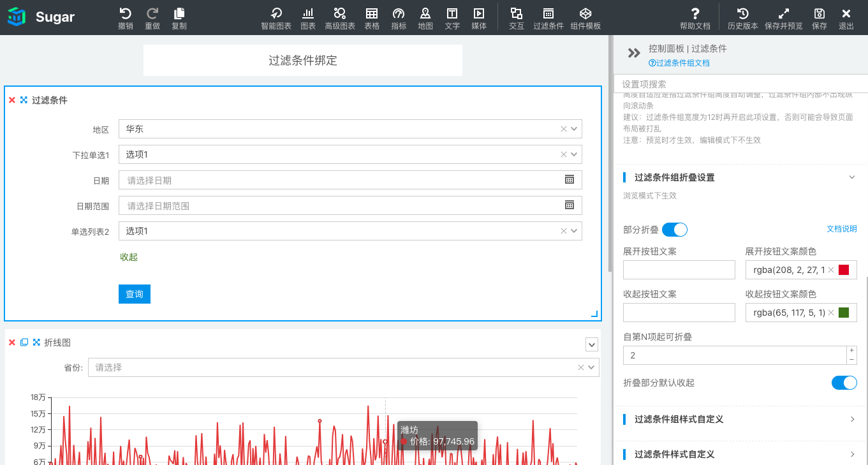Open the 省份 dropdown in line chart

pos(344,367)
